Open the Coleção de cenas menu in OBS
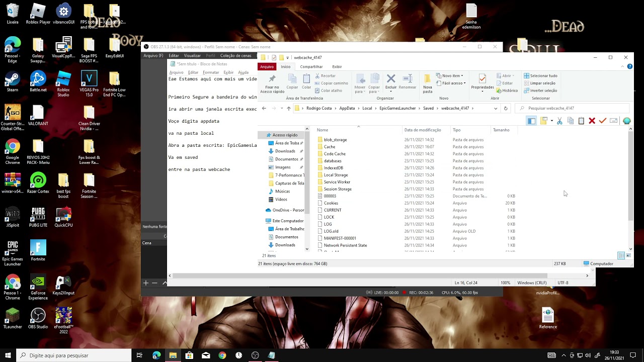 coord(235,56)
